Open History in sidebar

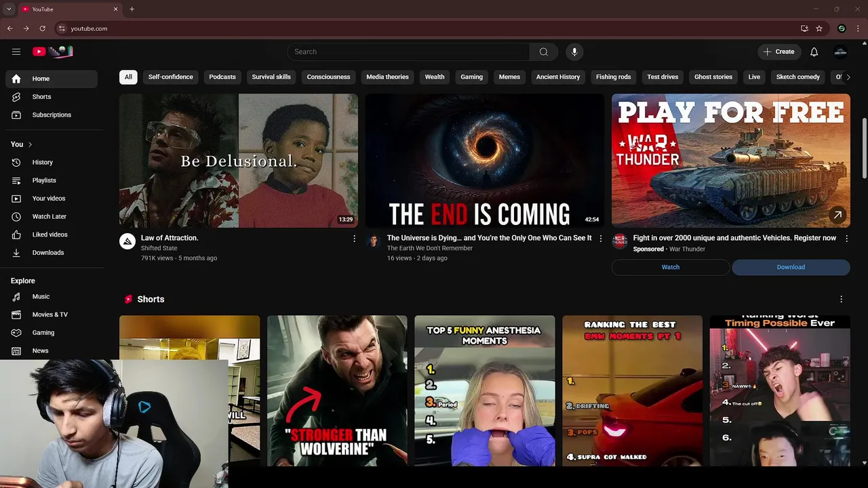(52, 162)
